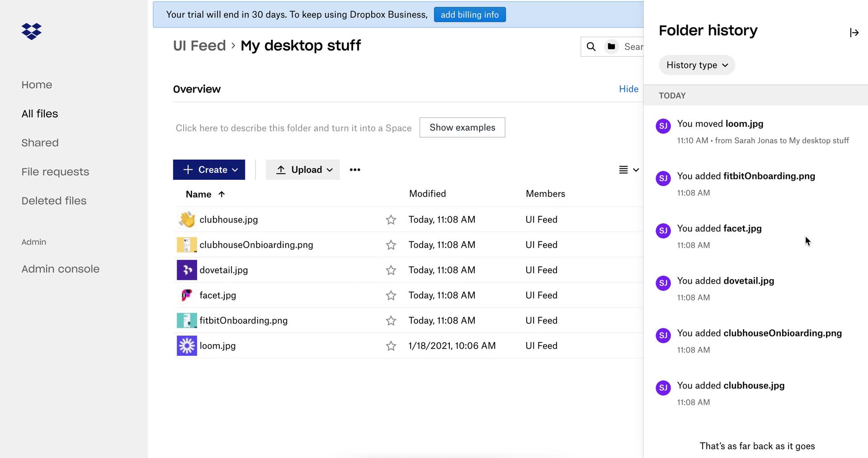
Task: Hide the Overview section
Action: pos(628,89)
